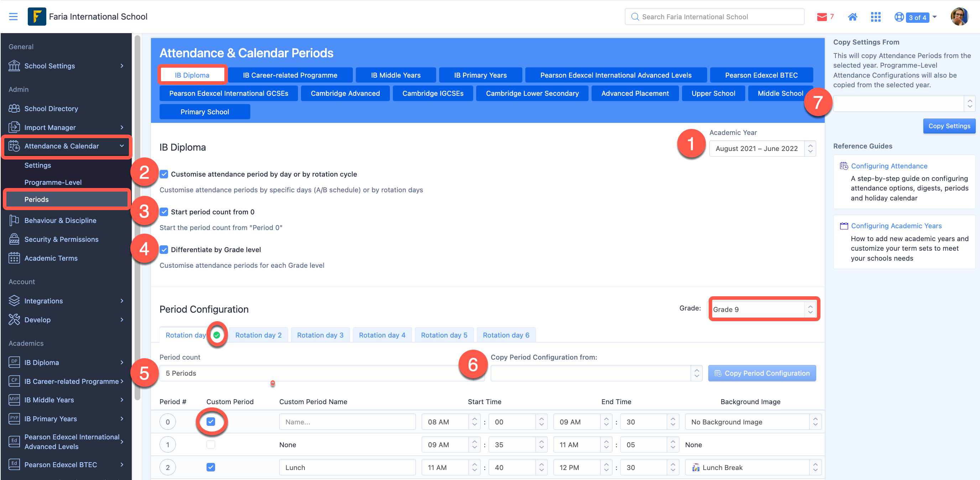The image size is (980, 480).
Task: Open the hamburger menu icon
Action: pos(13,17)
